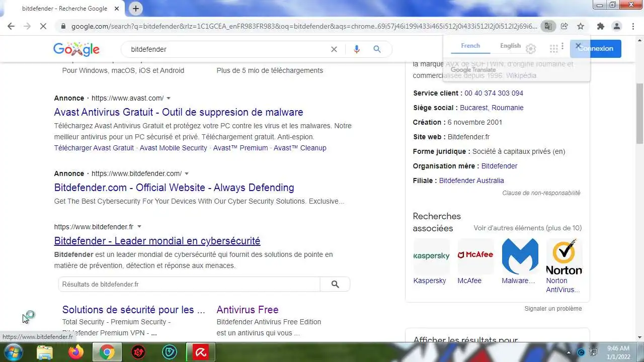Expand the bitdefender.com ad URL dropdown

(x=187, y=173)
